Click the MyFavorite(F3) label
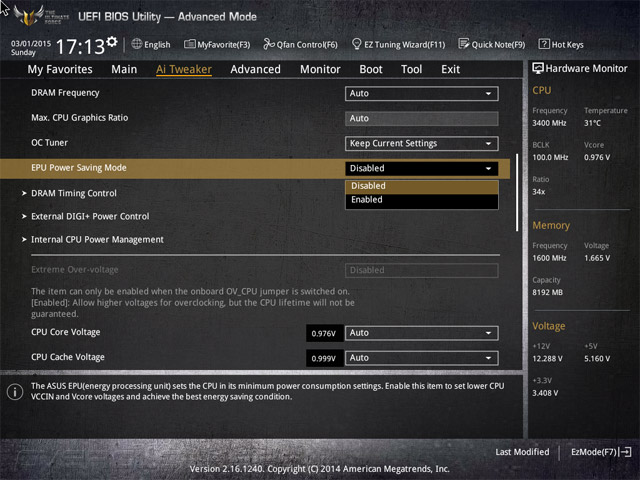This screenshot has width=640, height=480. pos(224,44)
